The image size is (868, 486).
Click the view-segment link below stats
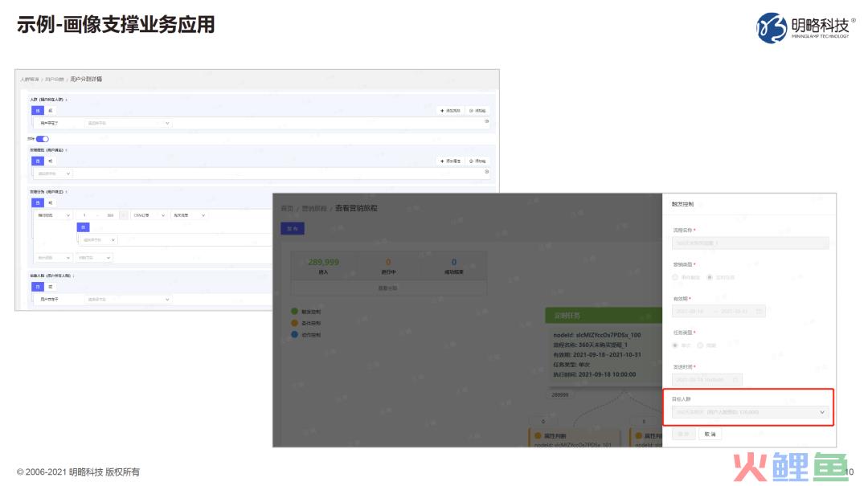click(387, 288)
